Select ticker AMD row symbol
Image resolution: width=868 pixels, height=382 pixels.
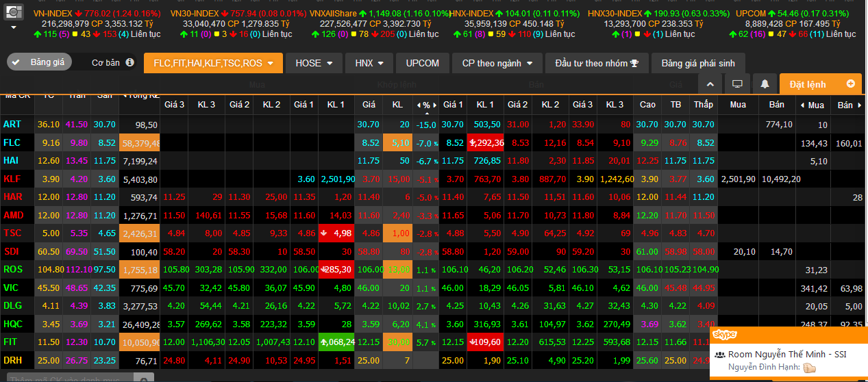[x=13, y=215]
